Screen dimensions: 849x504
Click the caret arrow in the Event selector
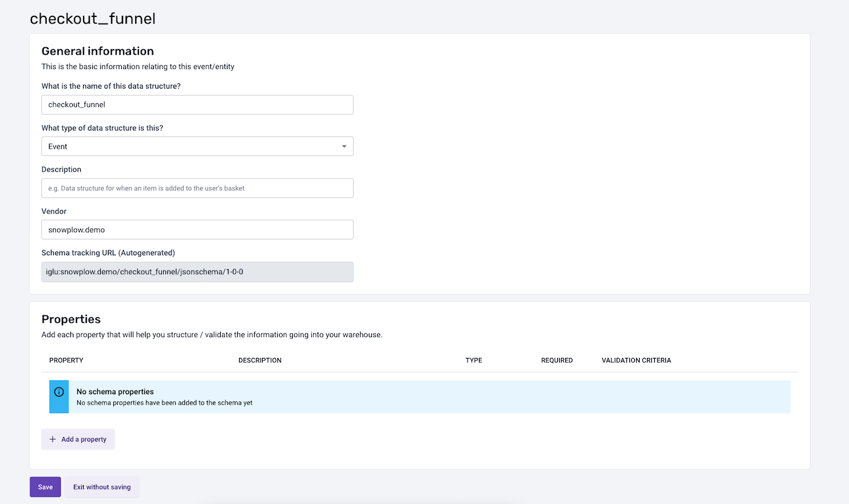tap(344, 147)
